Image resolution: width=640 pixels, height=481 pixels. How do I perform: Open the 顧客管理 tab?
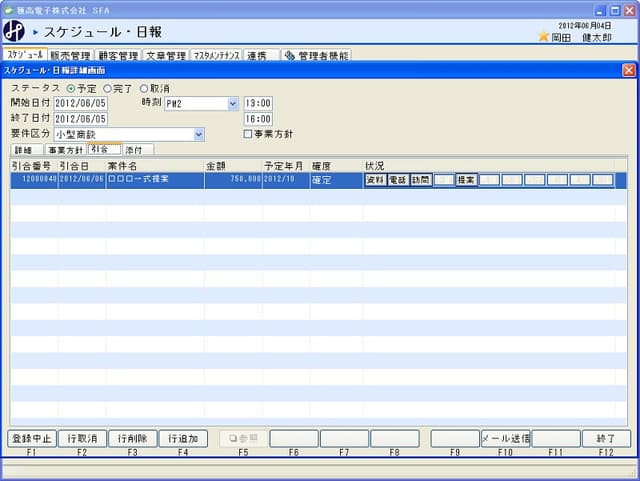pos(118,56)
